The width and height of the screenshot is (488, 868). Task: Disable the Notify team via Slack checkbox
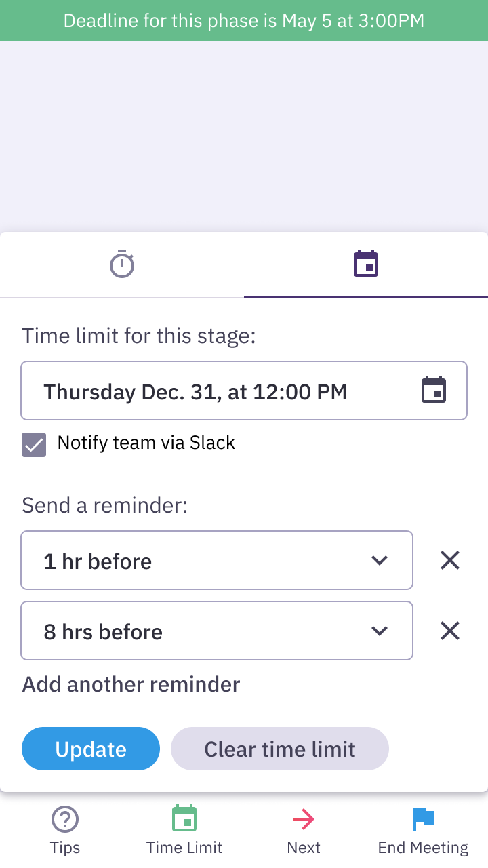(34, 444)
